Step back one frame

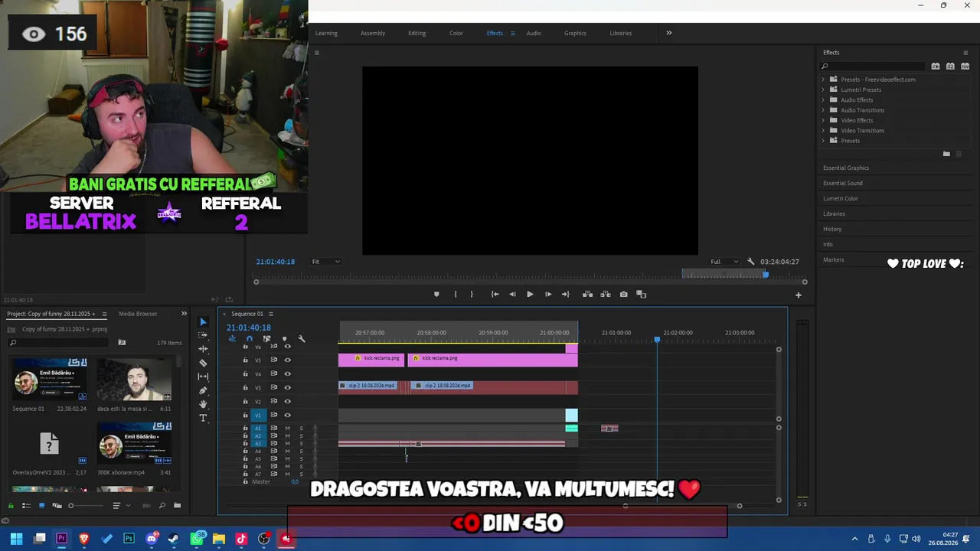click(512, 295)
